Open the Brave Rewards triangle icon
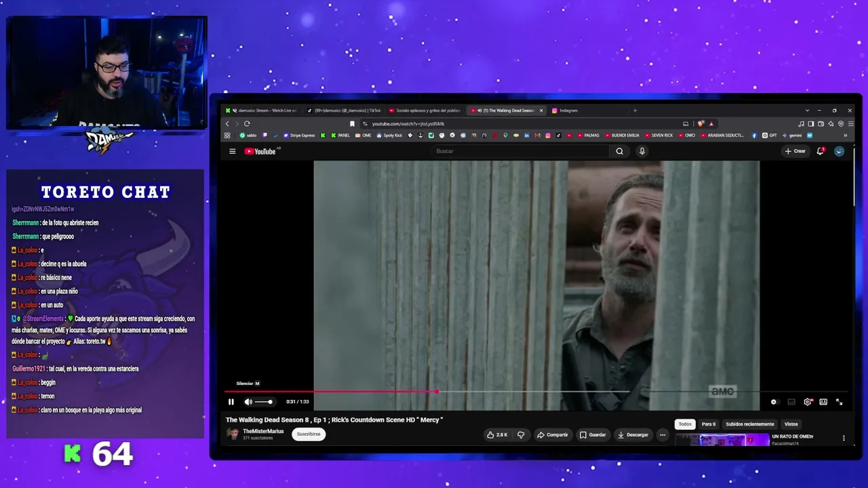The image size is (868, 488). pyautogui.click(x=711, y=123)
